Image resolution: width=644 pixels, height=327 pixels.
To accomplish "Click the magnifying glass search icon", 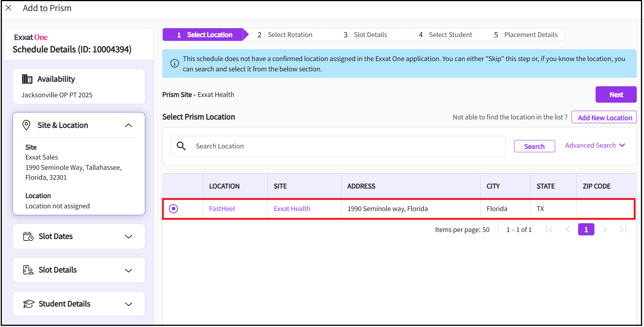I will 181,146.
